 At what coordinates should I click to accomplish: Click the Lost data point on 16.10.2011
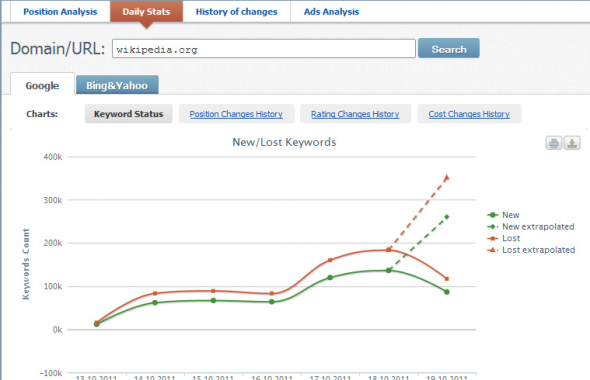point(272,293)
